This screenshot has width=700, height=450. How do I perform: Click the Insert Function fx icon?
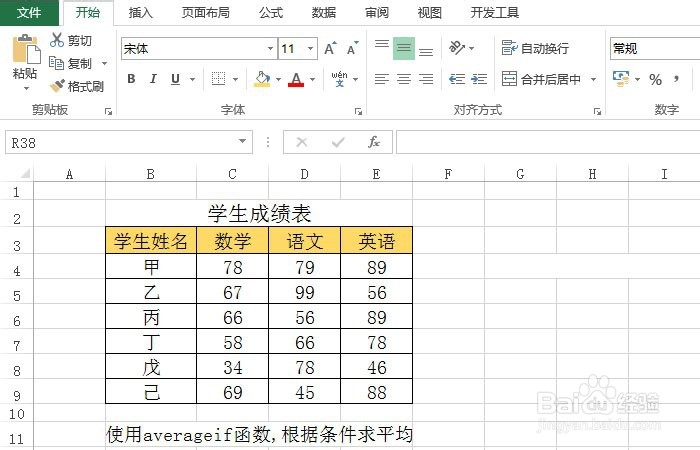click(x=374, y=142)
